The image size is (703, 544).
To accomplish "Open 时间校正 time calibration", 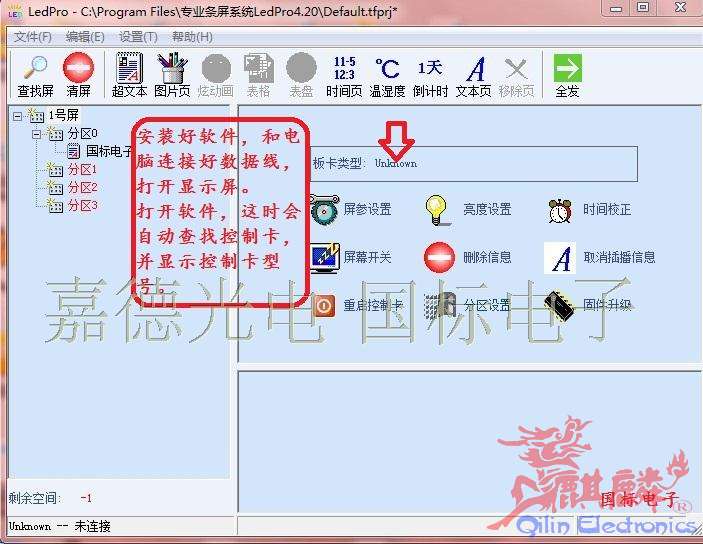I will click(606, 210).
